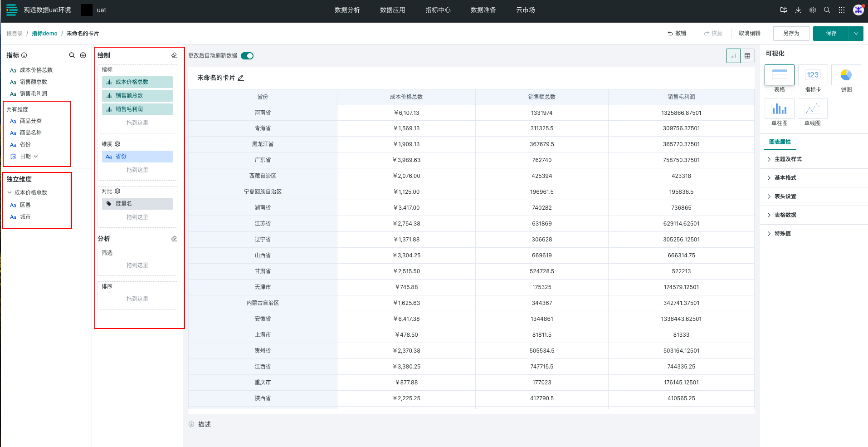Click the 另存为 button
Viewport: 868px width, 447px height.
tap(791, 34)
